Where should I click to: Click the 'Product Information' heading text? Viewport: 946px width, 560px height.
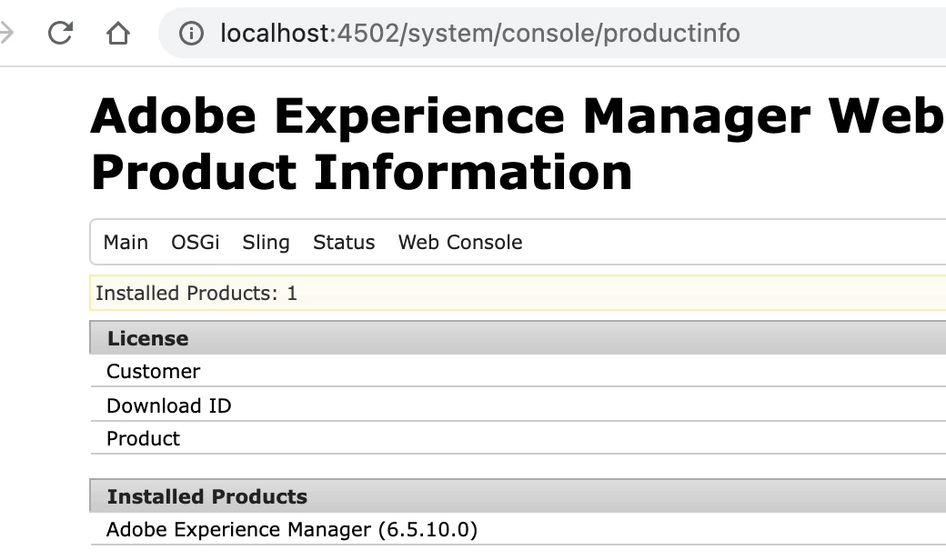pyautogui.click(x=362, y=171)
